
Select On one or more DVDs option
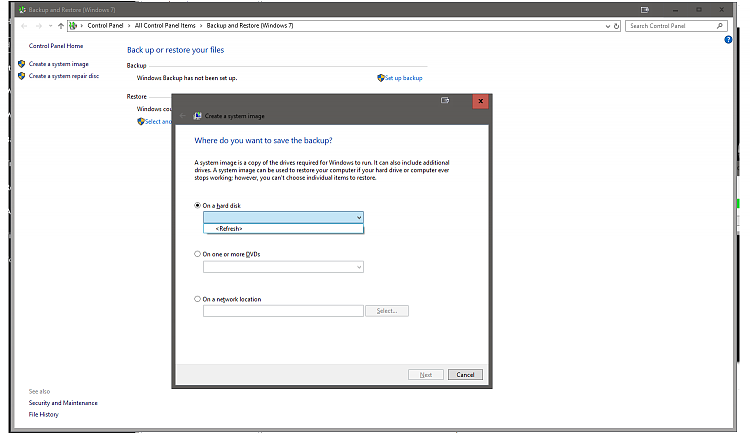point(197,254)
